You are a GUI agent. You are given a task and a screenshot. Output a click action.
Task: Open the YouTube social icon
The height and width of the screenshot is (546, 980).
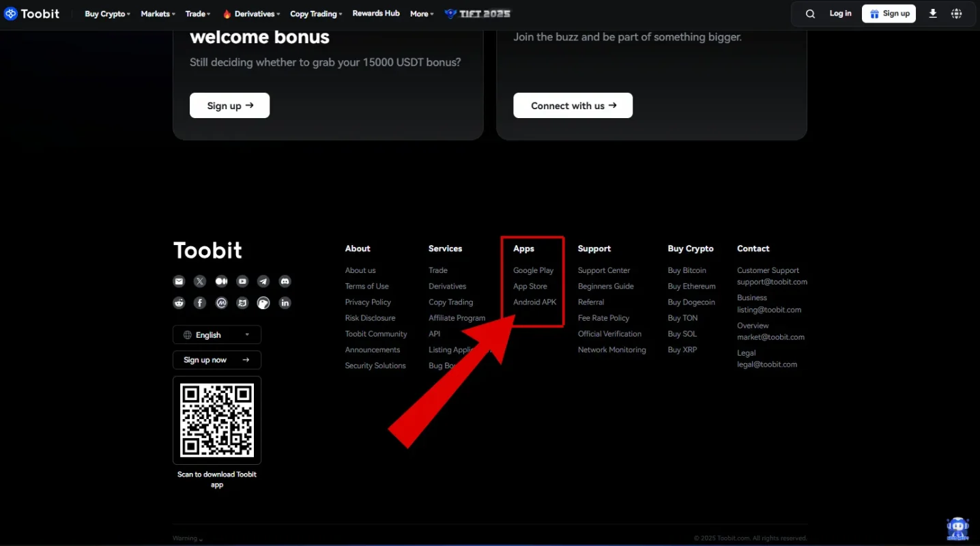(x=242, y=281)
